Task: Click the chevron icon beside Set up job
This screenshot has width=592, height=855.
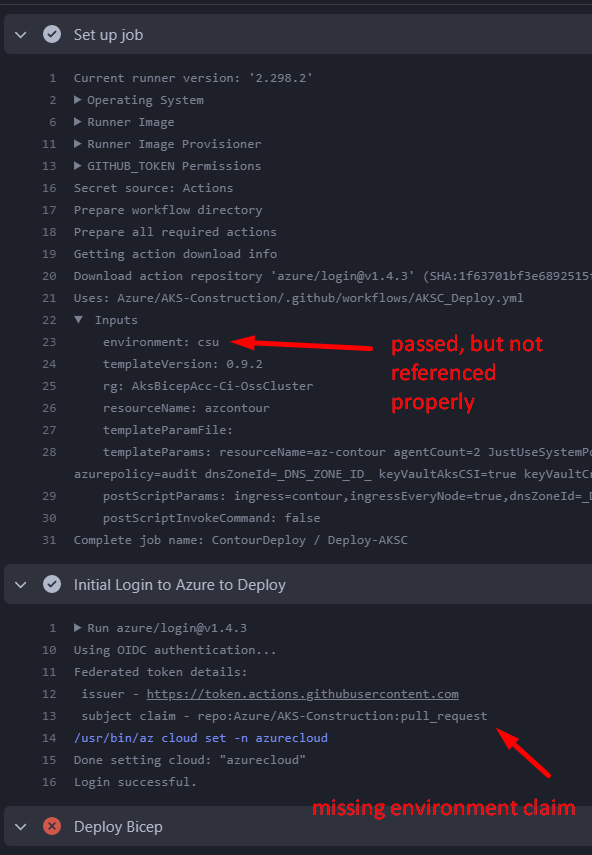Action: (21, 33)
